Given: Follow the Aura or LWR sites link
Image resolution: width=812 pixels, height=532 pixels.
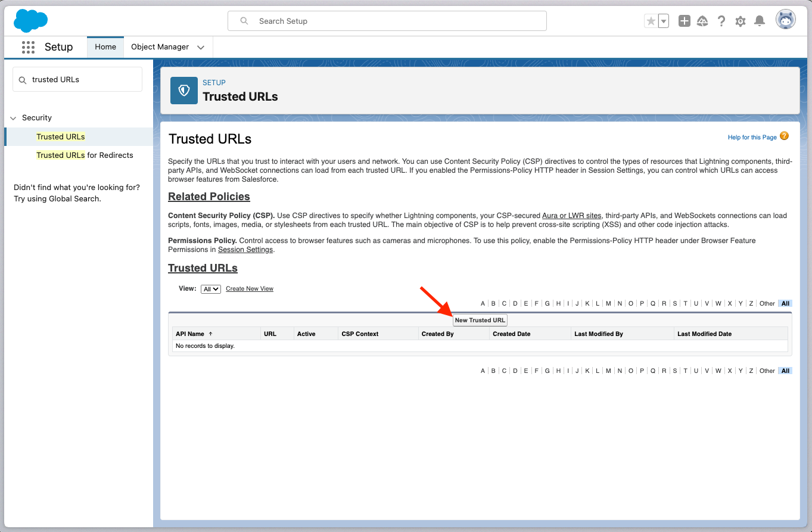Looking at the screenshot, I should click(572, 216).
